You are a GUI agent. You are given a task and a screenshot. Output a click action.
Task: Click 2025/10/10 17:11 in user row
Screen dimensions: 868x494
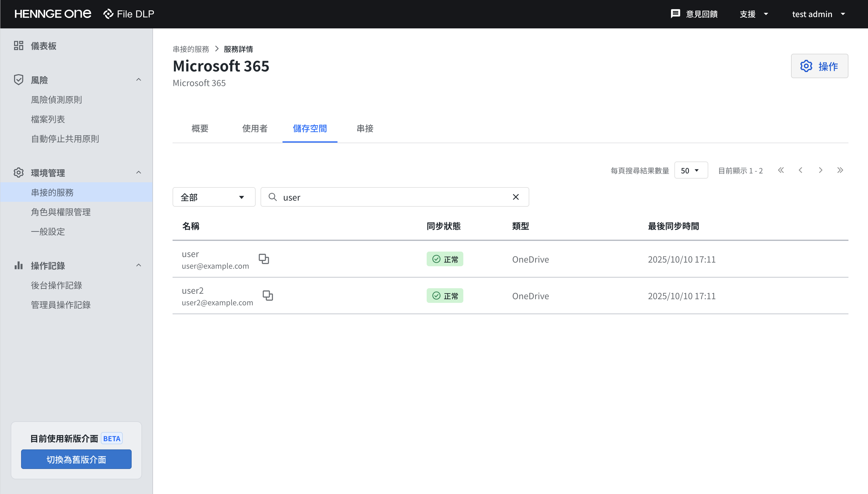coord(682,260)
